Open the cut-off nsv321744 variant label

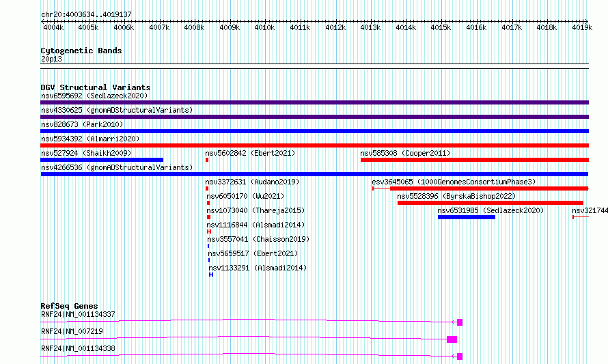[590, 210]
